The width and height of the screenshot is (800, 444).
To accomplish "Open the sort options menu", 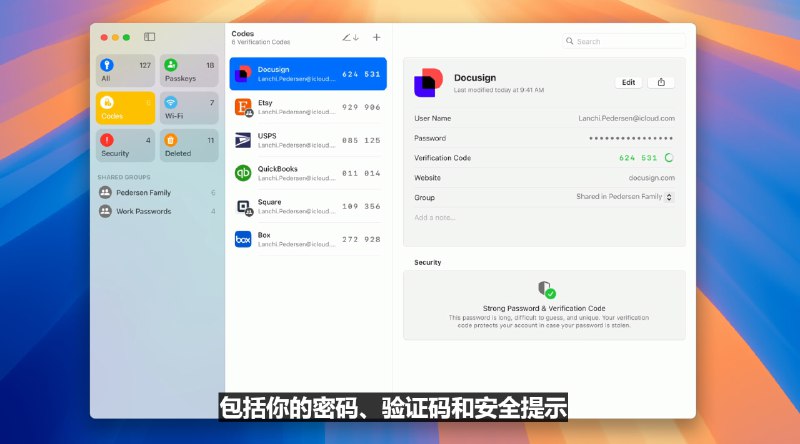I will pyautogui.click(x=351, y=37).
